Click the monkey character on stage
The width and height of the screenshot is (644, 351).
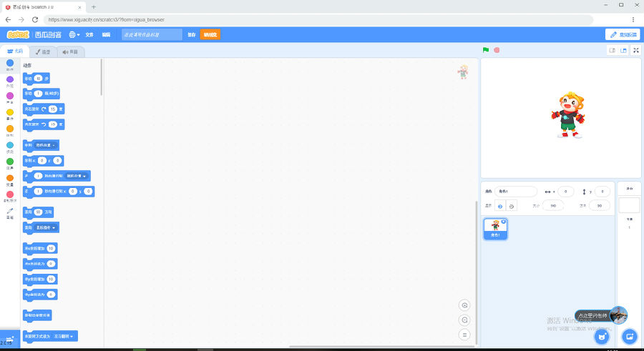[x=568, y=115]
